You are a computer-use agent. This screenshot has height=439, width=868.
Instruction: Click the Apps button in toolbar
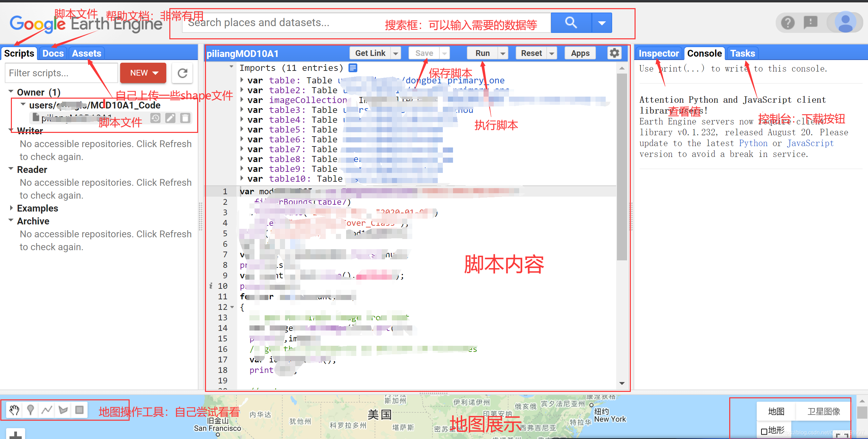pyautogui.click(x=581, y=54)
